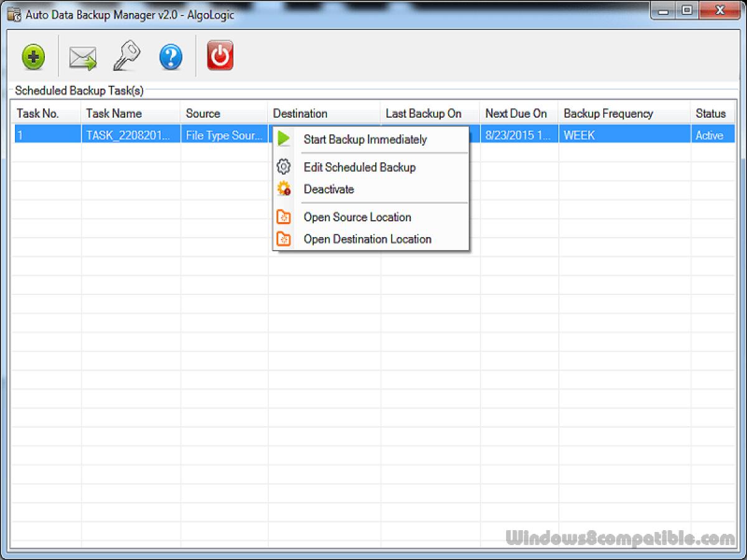Open the Email Settings icon in the toolbar

83,56
